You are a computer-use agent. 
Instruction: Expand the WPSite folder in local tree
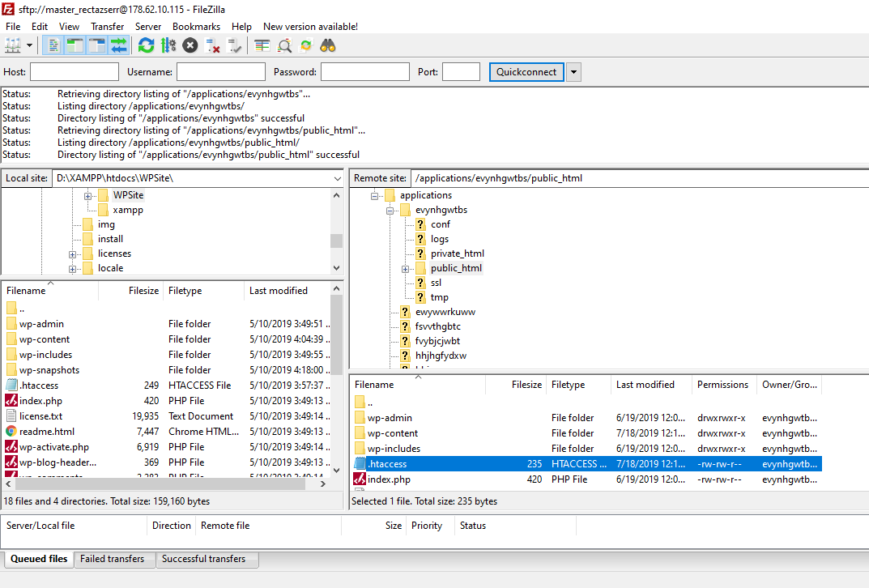tap(87, 196)
